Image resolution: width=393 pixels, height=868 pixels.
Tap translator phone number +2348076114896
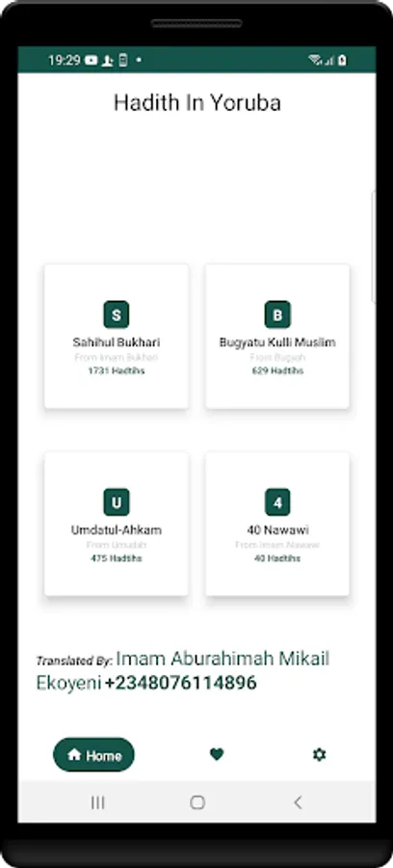[x=180, y=683]
